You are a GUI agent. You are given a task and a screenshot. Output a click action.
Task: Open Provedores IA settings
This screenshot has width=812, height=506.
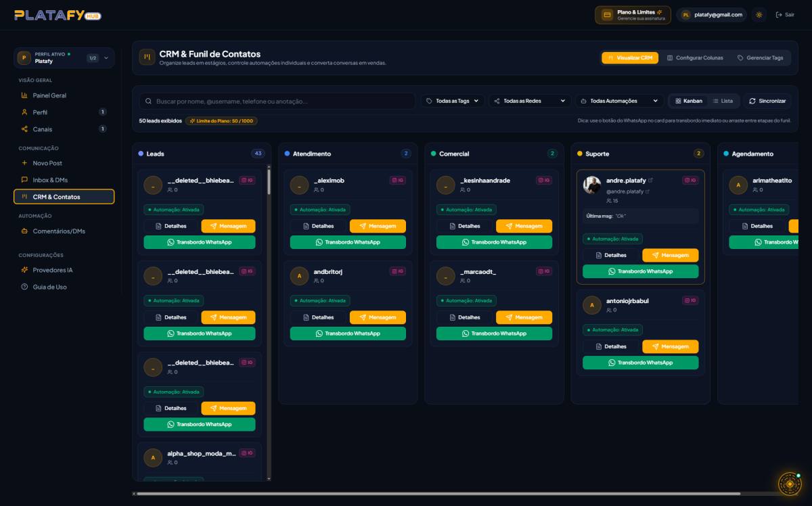[64, 270]
